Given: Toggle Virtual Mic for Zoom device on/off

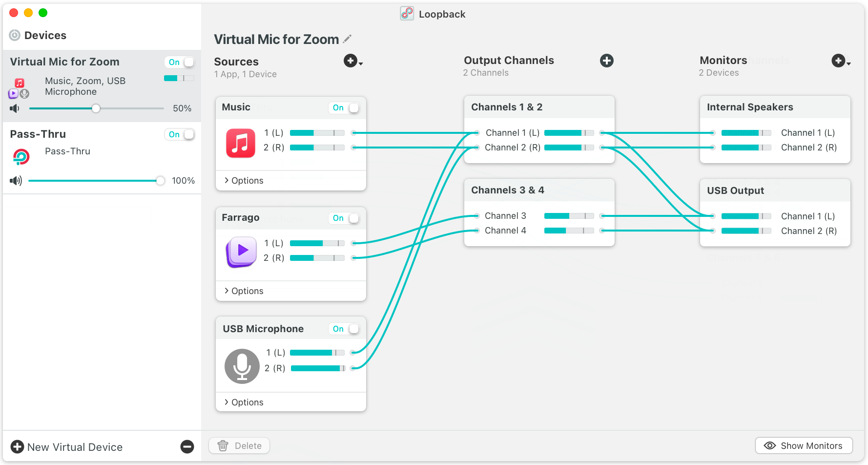Looking at the screenshot, I should (180, 62).
